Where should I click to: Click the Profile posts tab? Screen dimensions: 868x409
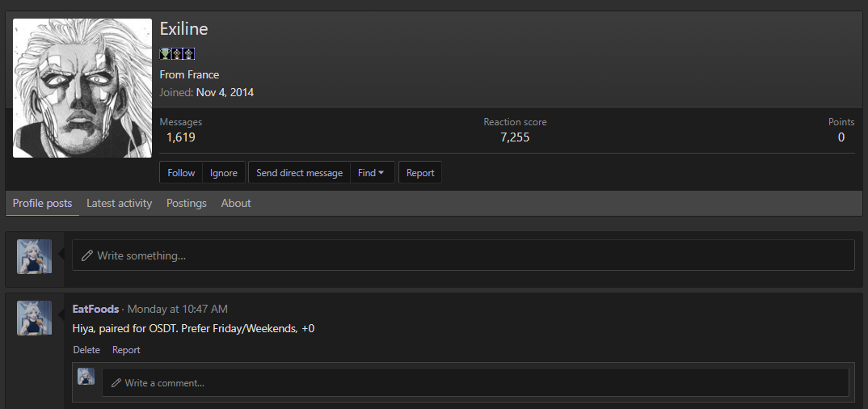[x=42, y=204]
